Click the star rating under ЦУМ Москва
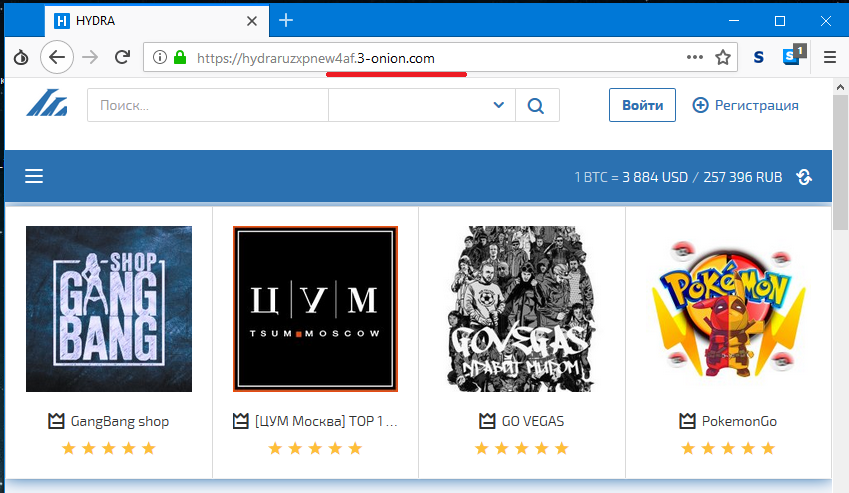The height and width of the screenshot is (493, 849). coord(316,448)
